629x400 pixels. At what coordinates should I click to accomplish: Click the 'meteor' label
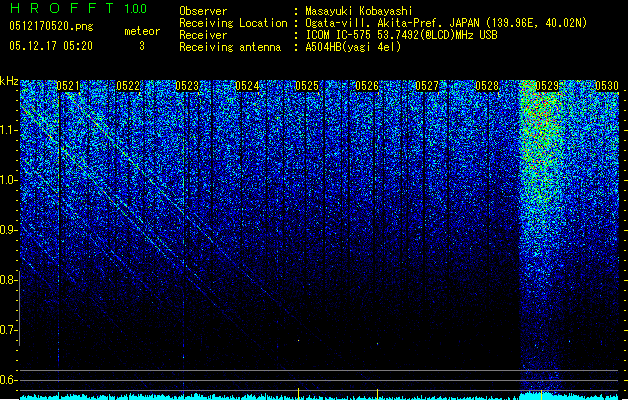[x=142, y=31]
